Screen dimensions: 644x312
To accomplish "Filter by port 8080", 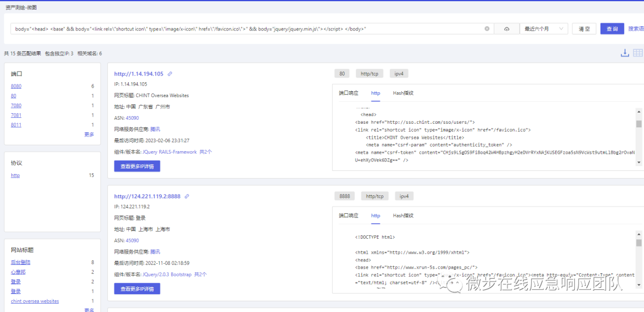I will [16, 86].
